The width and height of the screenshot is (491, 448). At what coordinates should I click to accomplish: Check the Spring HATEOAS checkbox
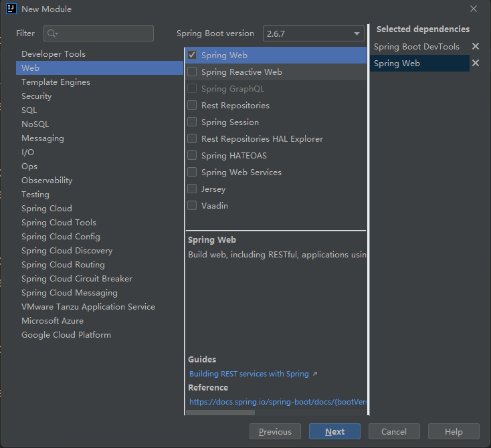click(192, 155)
